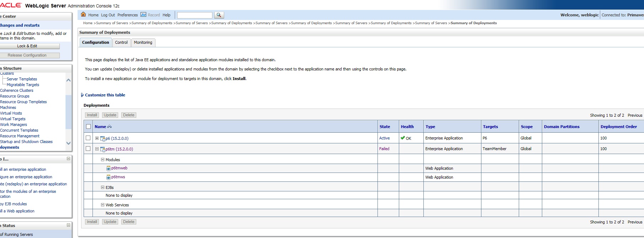The height and width of the screenshot is (238, 644).
Task: Select Work Managers in domain tree
Action: click(x=14, y=125)
